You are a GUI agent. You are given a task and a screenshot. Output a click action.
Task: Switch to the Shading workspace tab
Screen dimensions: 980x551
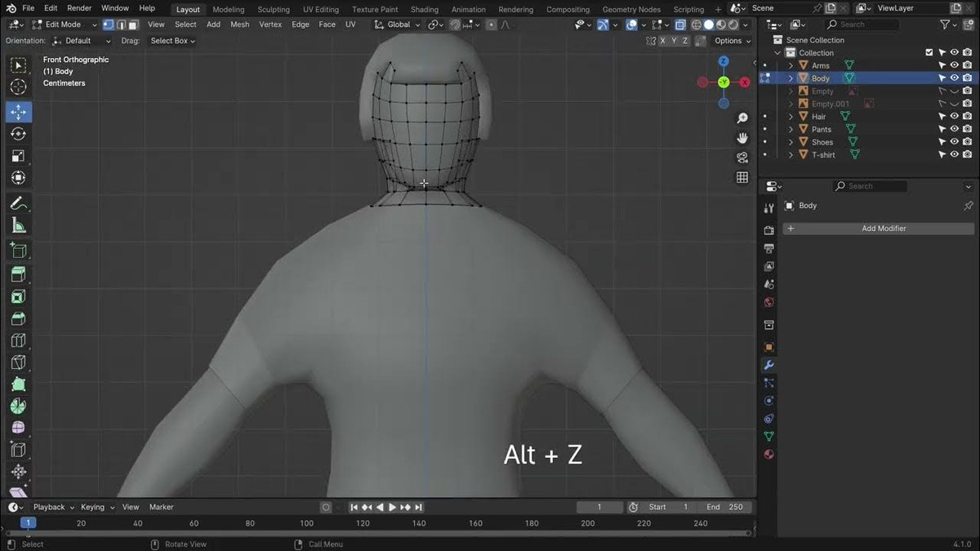pos(424,9)
